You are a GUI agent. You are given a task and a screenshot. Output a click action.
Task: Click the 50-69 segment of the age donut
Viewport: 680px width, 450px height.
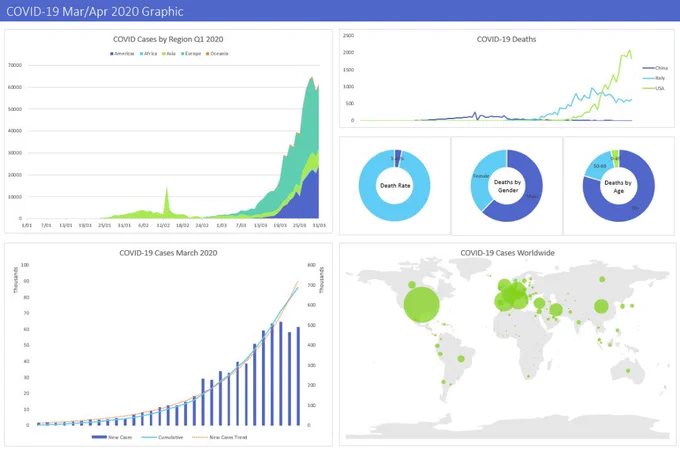tap(599, 166)
